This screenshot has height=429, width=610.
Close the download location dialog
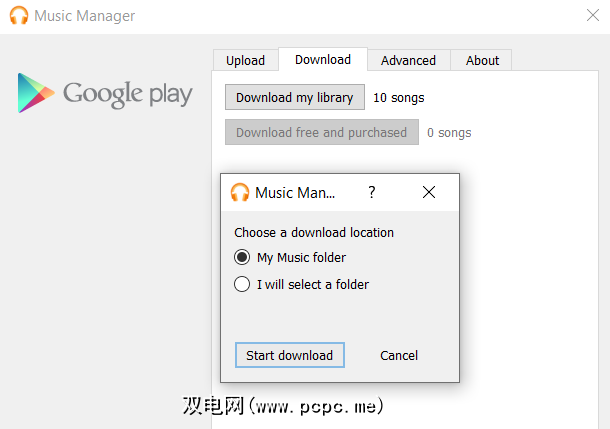[429, 193]
